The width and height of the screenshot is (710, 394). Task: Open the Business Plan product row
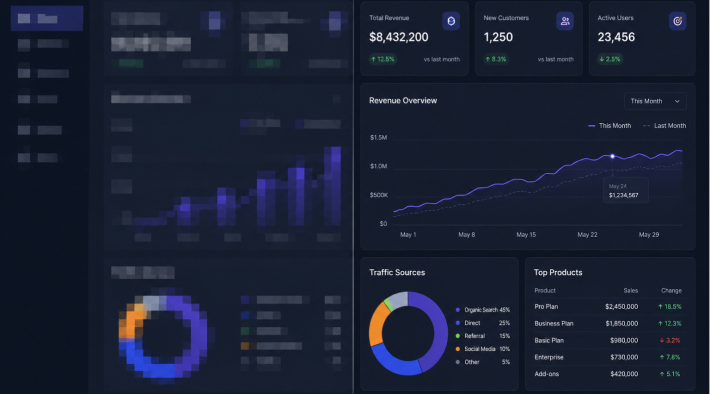[608, 323]
